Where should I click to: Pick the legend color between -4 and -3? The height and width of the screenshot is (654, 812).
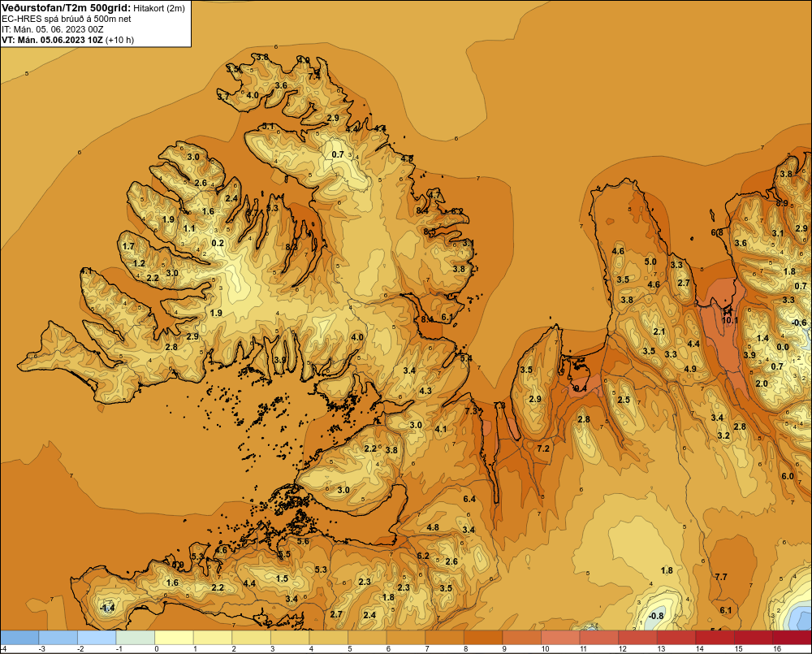(19, 637)
